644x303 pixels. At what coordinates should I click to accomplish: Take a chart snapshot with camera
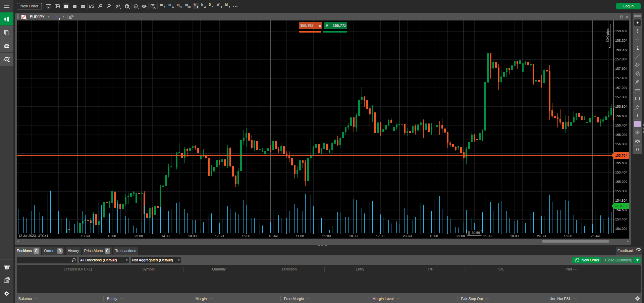coord(637,141)
